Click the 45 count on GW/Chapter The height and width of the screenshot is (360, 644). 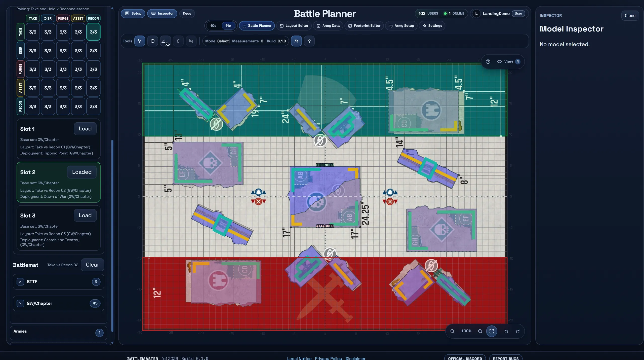click(95, 303)
